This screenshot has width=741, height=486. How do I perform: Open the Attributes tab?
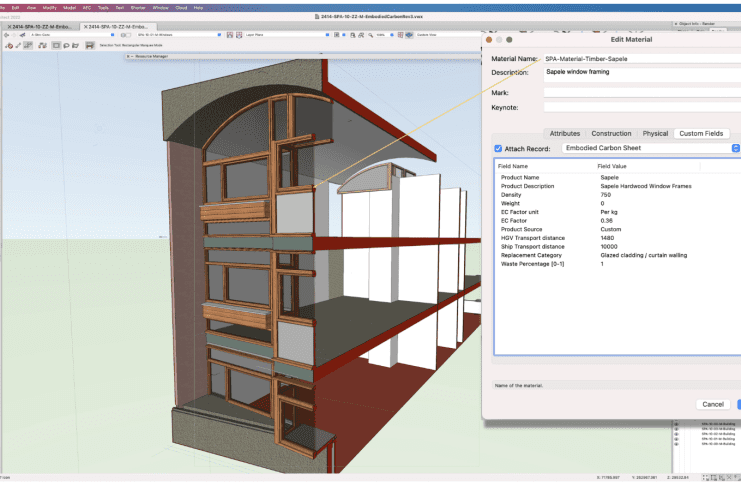click(x=565, y=133)
